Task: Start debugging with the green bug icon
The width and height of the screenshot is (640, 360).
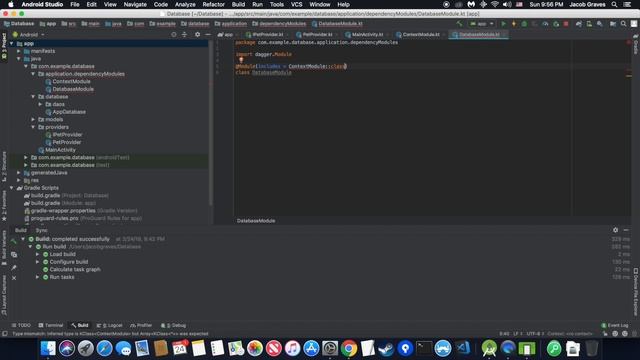Action: [524, 24]
